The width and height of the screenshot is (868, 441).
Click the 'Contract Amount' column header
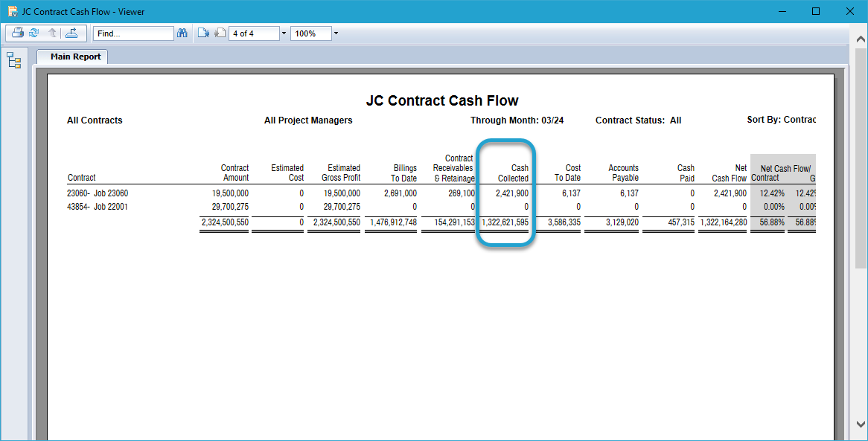234,173
